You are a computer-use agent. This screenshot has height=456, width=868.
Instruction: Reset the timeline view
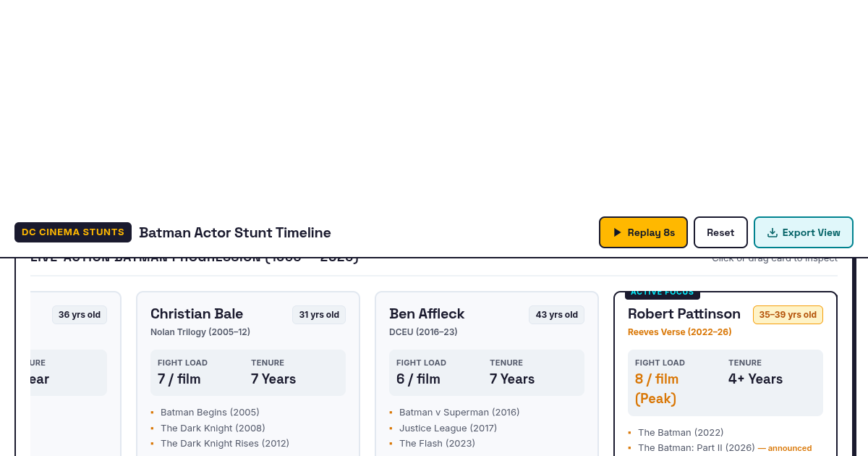click(x=720, y=232)
